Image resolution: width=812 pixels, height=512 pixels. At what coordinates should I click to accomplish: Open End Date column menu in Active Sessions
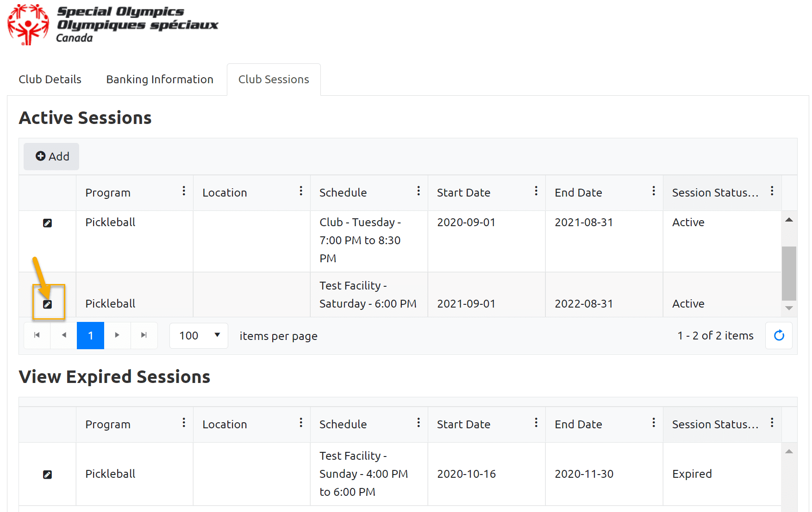(x=654, y=191)
